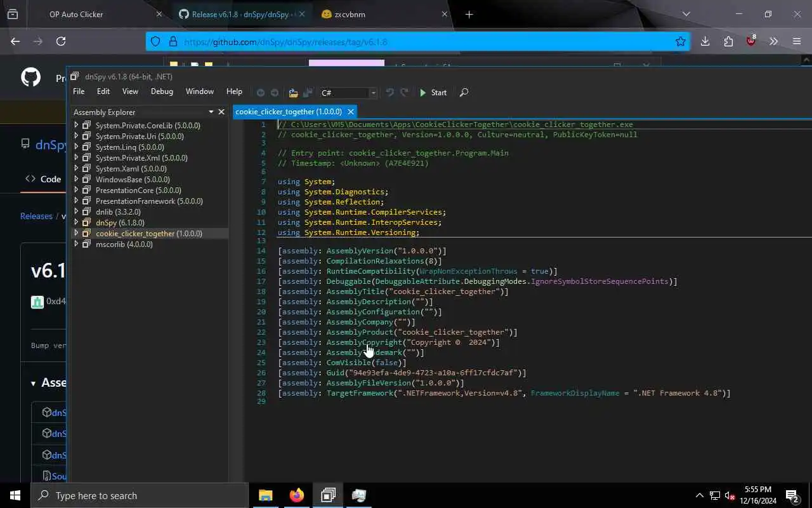Viewport: 812px width, 508px height.
Task: Expand WindowsBase node
Action: 76,180
